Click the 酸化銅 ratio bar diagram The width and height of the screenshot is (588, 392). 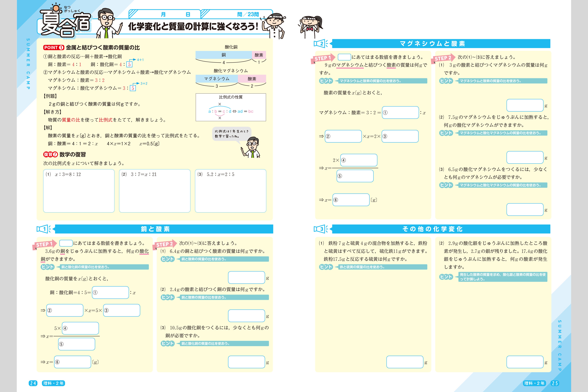231,55
